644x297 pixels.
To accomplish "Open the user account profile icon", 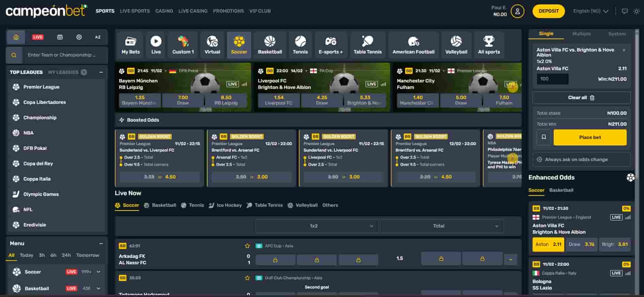I will pyautogui.click(x=517, y=11).
